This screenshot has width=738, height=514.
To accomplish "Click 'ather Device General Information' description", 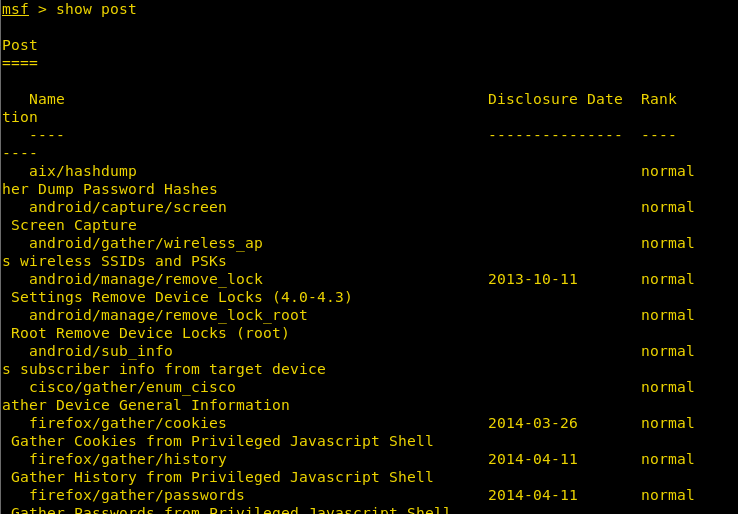I will point(146,405).
